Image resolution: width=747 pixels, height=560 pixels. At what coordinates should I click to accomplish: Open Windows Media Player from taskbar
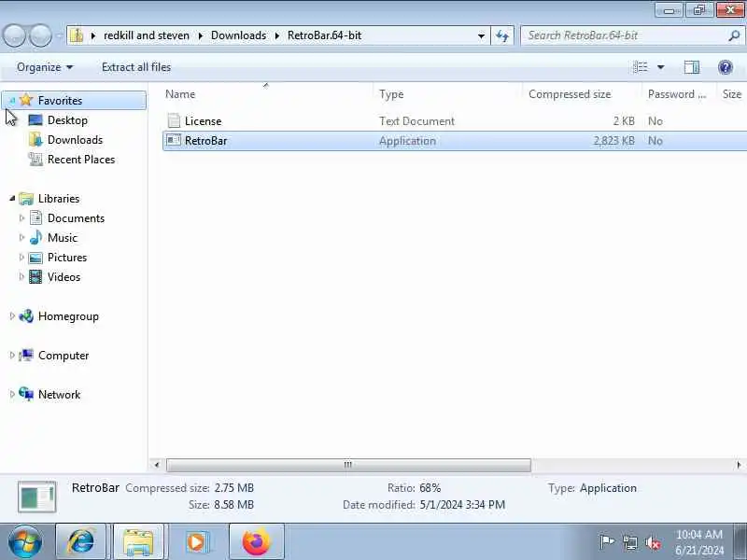coord(196,541)
